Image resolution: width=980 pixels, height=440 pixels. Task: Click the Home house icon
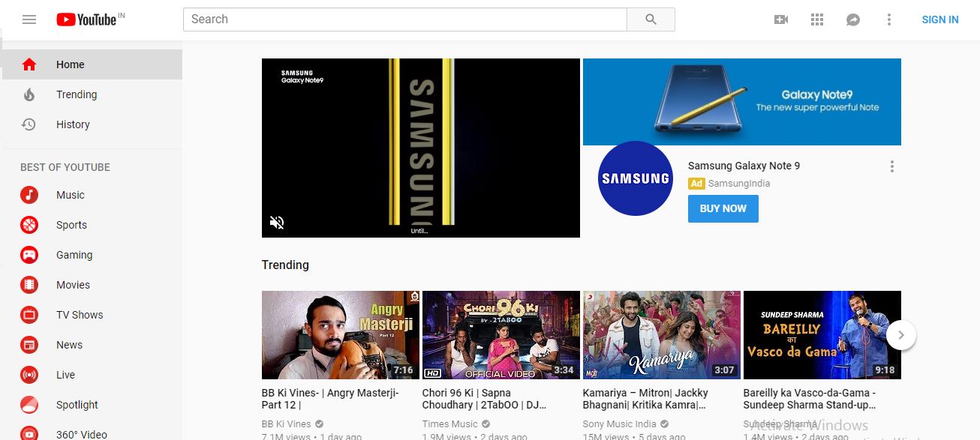(29, 64)
